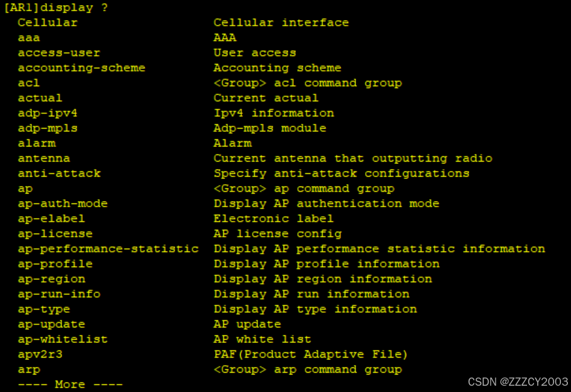Click the 'ap-profile' command keyword
The image size is (571, 392).
coord(55,264)
